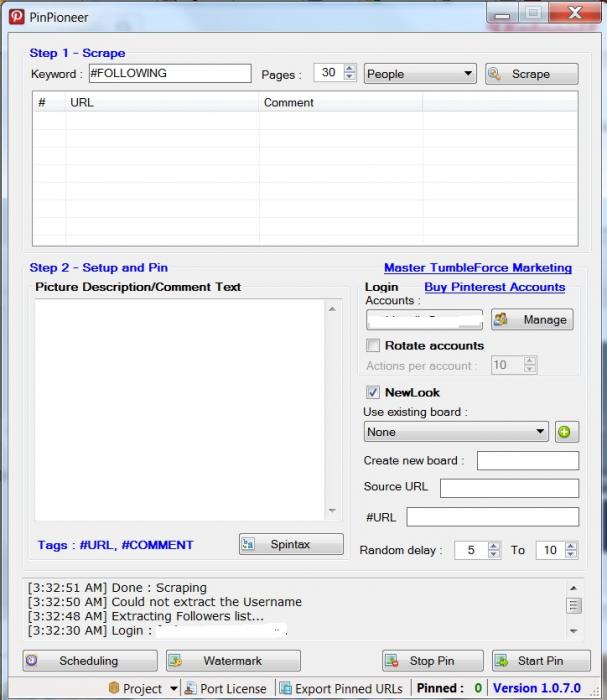Expand the Project dropdown arrow
This screenshot has height=700, width=607.
pyautogui.click(x=174, y=688)
